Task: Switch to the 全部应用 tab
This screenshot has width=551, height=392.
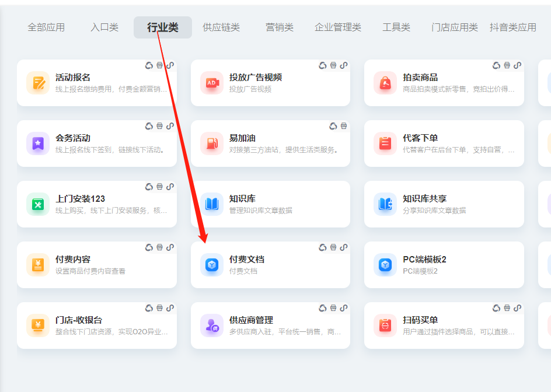Action: click(46, 27)
